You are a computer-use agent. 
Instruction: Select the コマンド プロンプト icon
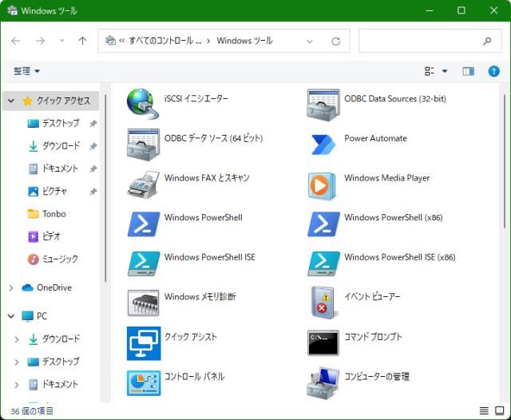point(323,343)
